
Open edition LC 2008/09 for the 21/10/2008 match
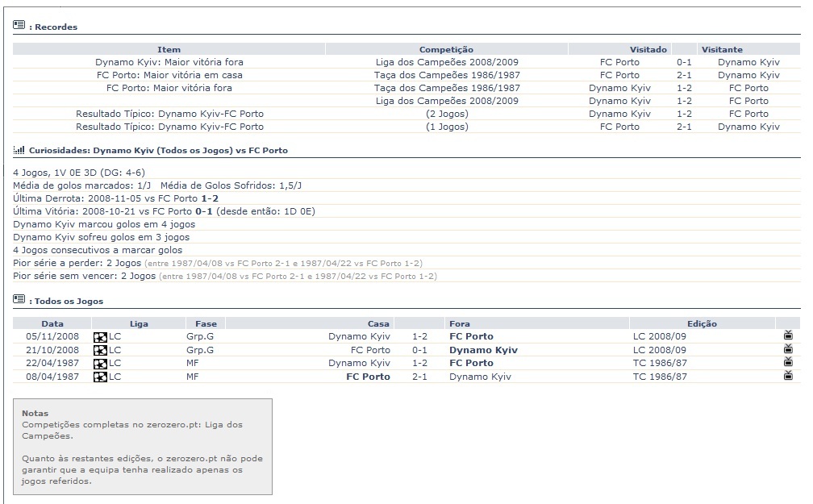click(x=659, y=350)
